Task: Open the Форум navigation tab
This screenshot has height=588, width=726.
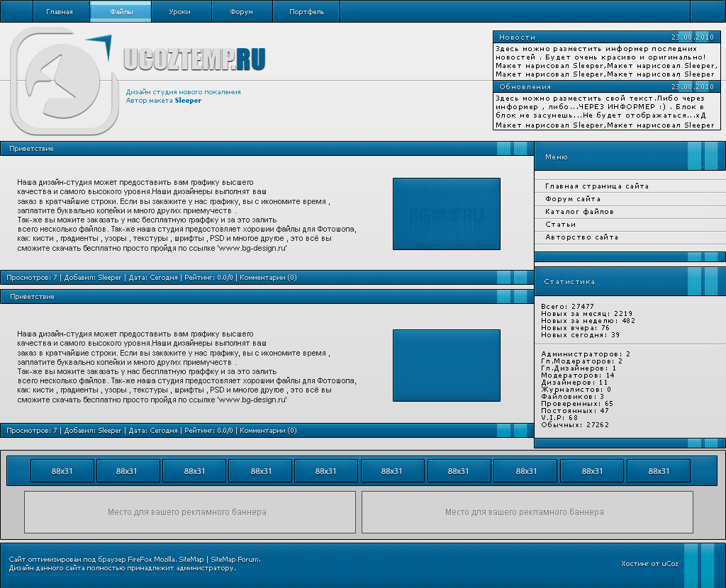Action: pyautogui.click(x=242, y=11)
